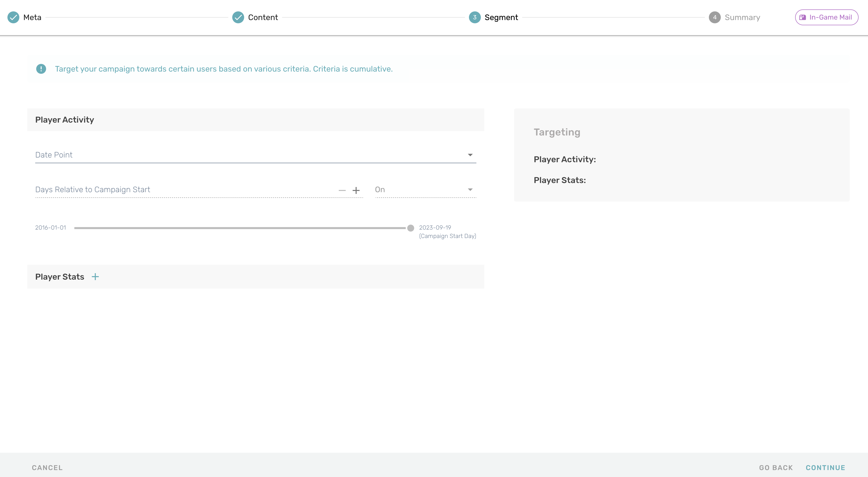
Task: Click the Content step checkmark icon
Action: pyautogui.click(x=238, y=18)
